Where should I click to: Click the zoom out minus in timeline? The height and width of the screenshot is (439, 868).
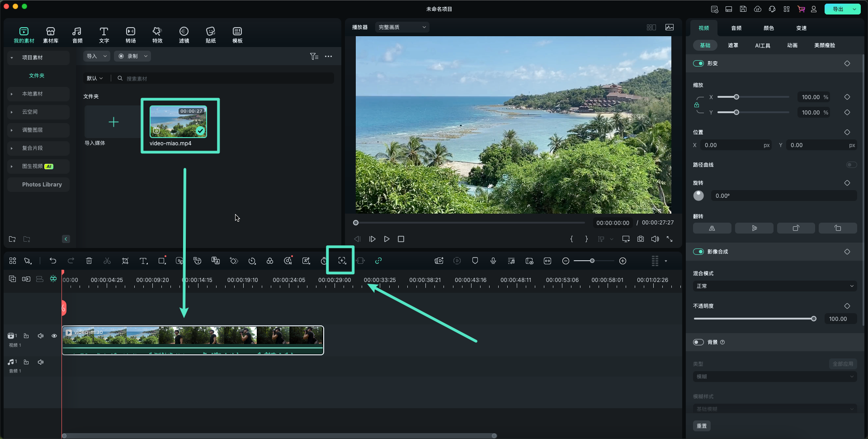pyautogui.click(x=566, y=261)
